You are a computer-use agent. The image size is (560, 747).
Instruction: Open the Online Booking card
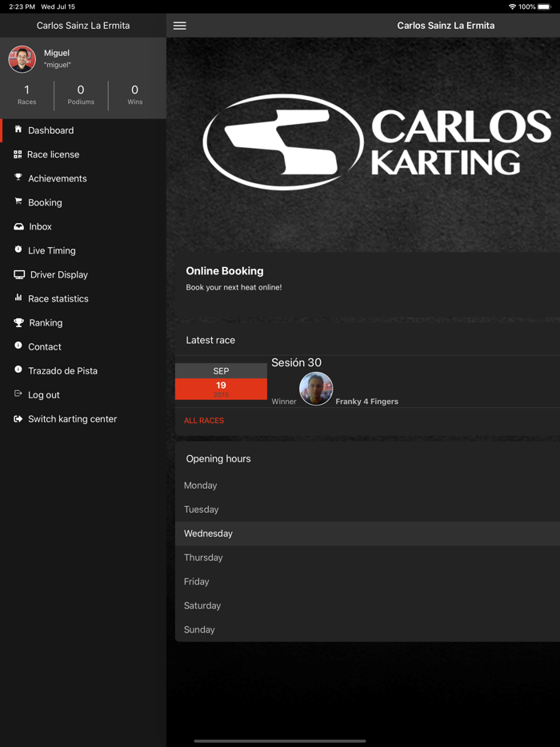click(x=367, y=285)
